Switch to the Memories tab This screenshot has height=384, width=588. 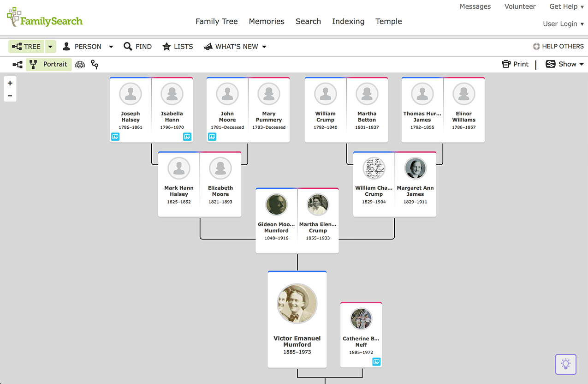[x=267, y=21]
